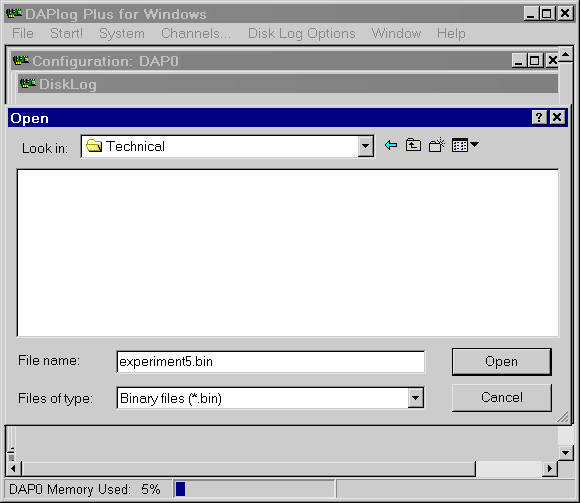The width and height of the screenshot is (580, 503).
Task: Open the Disk Log Options menu
Action: click(301, 34)
